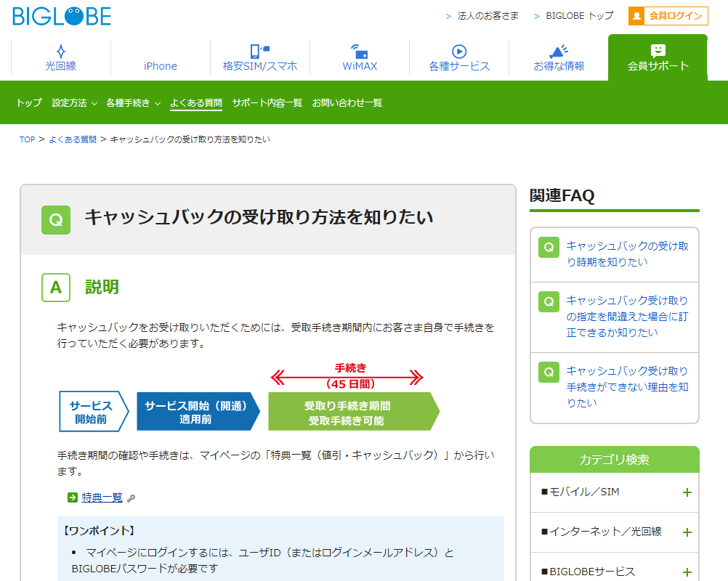The width and height of the screenshot is (728, 581).
Task: Open お問い合わせ一覧 menu item
Action: (347, 102)
